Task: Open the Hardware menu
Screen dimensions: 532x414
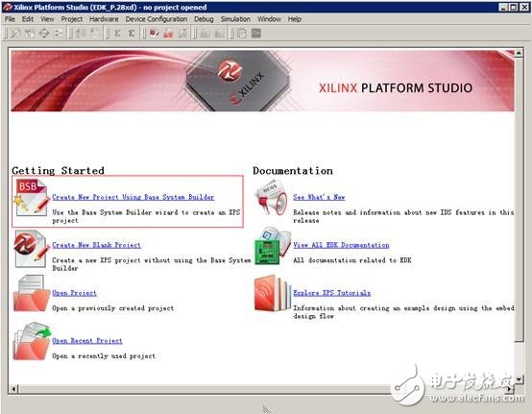Action: (104, 19)
